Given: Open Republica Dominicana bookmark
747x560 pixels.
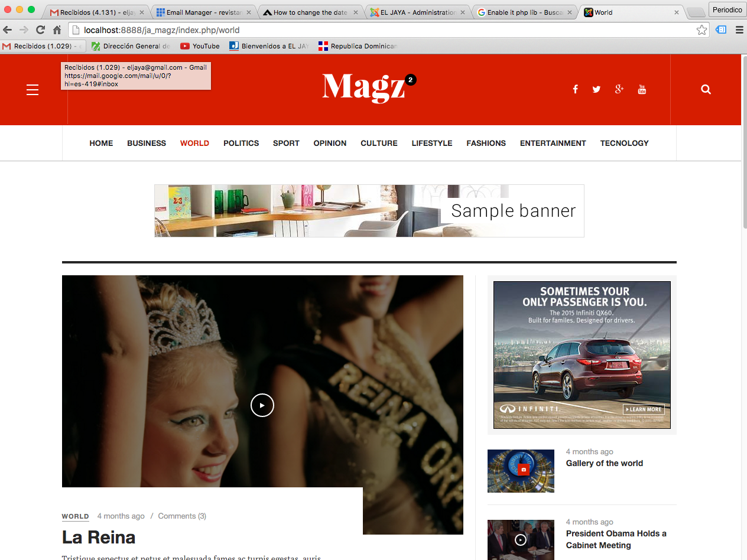Looking at the screenshot, I should tap(358, 46).
